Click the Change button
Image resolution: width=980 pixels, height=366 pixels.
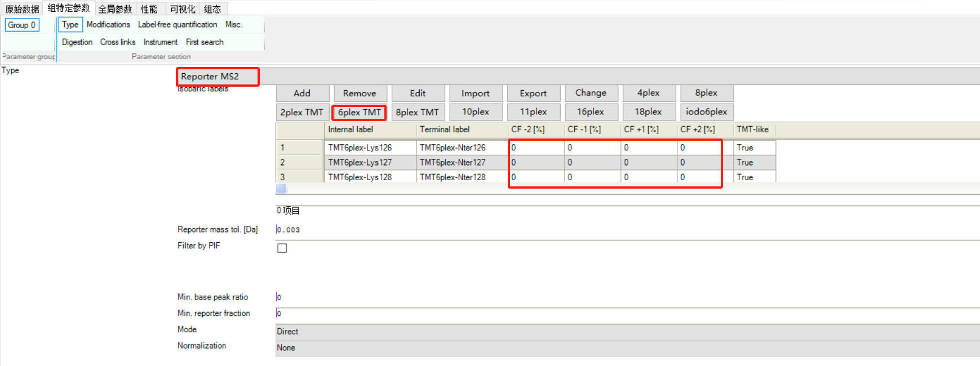click(591, 93)
